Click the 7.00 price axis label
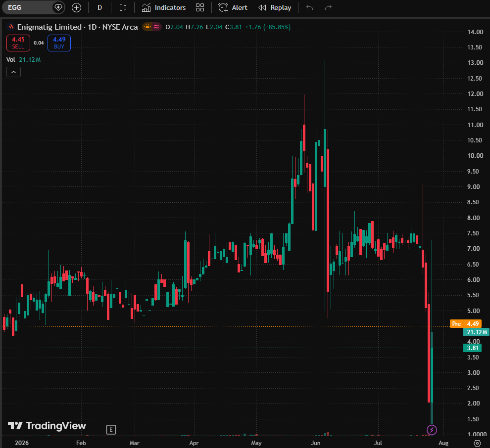Screen dimensions: 490x448 pos(474,249)
